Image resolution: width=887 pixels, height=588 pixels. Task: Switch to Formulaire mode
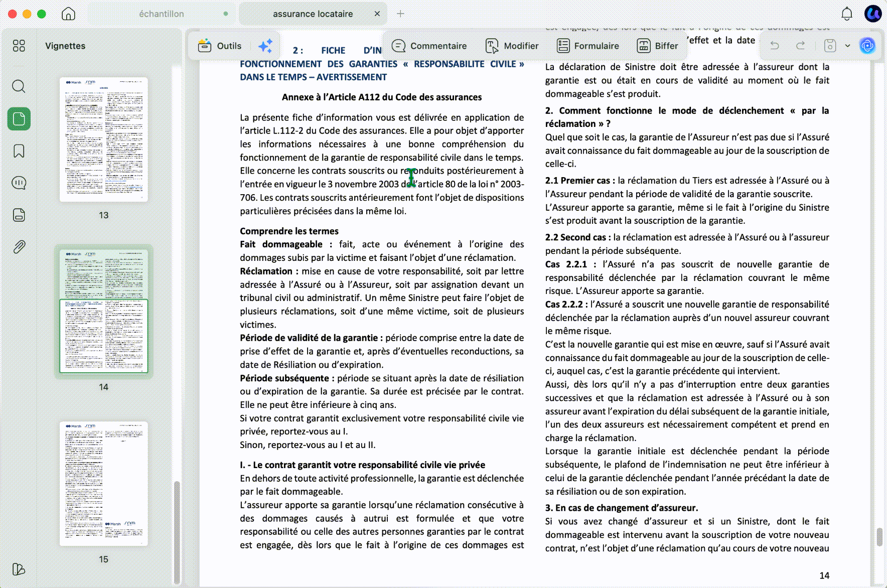point(588,46)
